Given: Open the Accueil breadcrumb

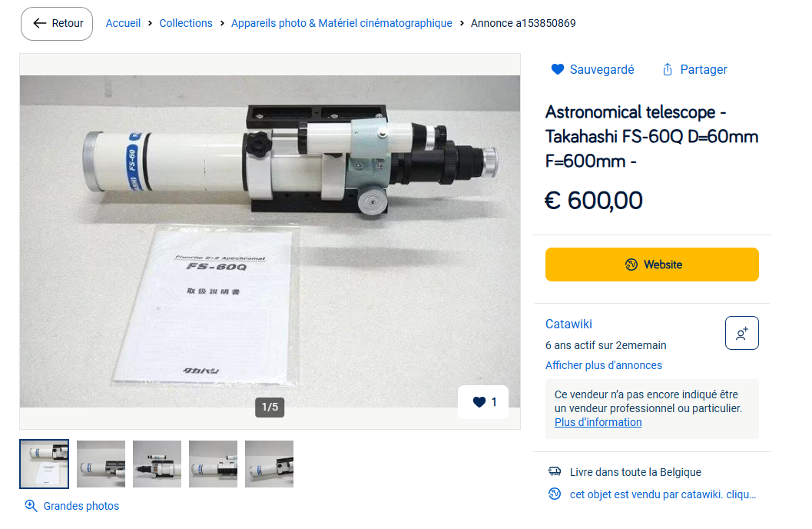Looking at the screenshot, I should coord(123,23).
